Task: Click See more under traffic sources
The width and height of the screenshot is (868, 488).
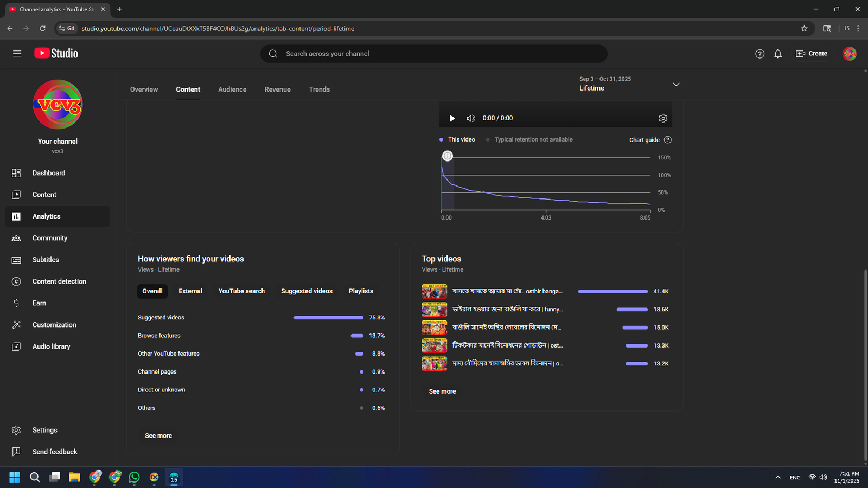Action: coord(158,436)
